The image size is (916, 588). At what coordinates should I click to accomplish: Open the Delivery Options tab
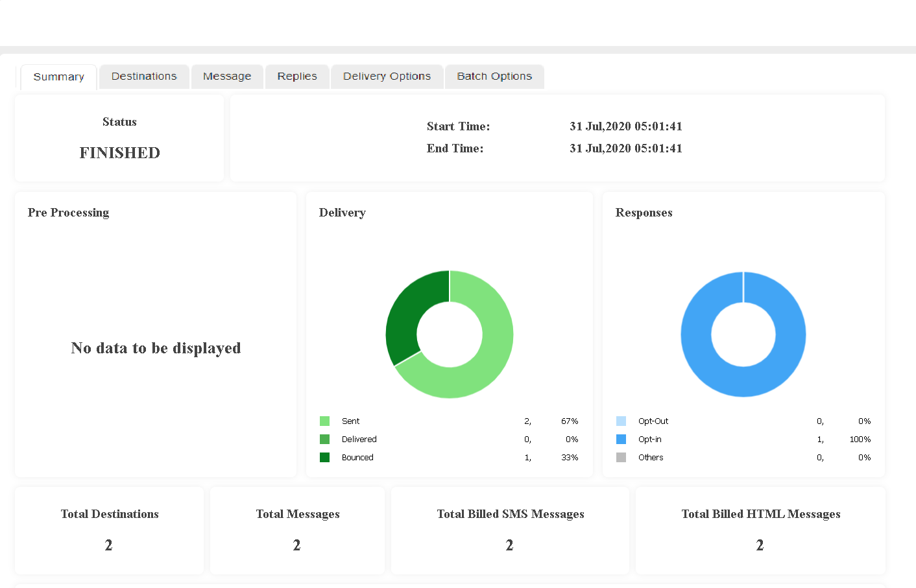(x=387, y=76)
